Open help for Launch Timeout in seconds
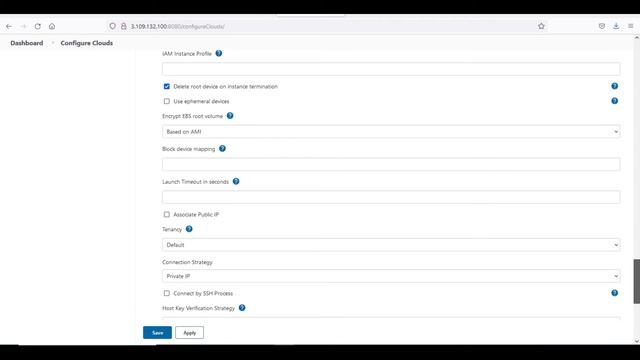The image size is (640, 360). coord(236,181)
